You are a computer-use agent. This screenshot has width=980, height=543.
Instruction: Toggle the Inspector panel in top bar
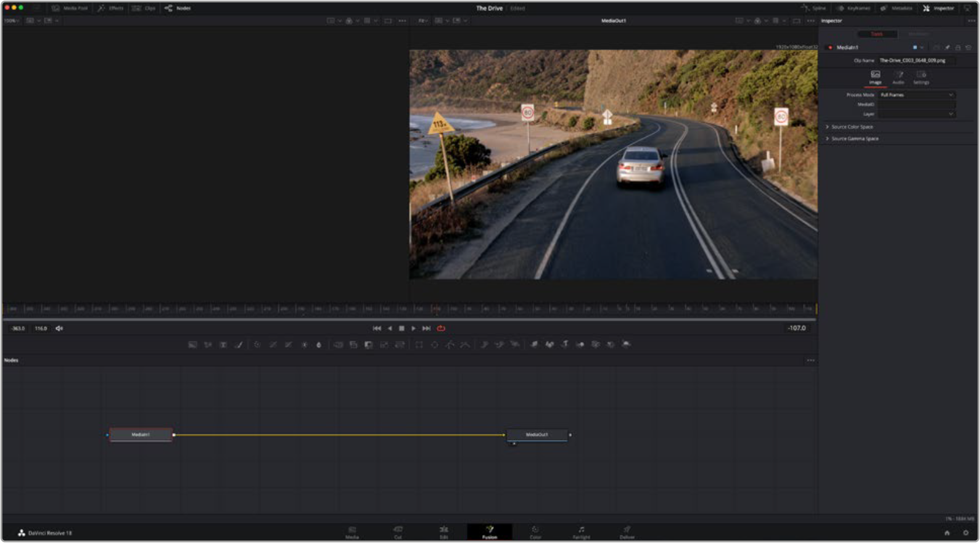[x=938, y=8]
